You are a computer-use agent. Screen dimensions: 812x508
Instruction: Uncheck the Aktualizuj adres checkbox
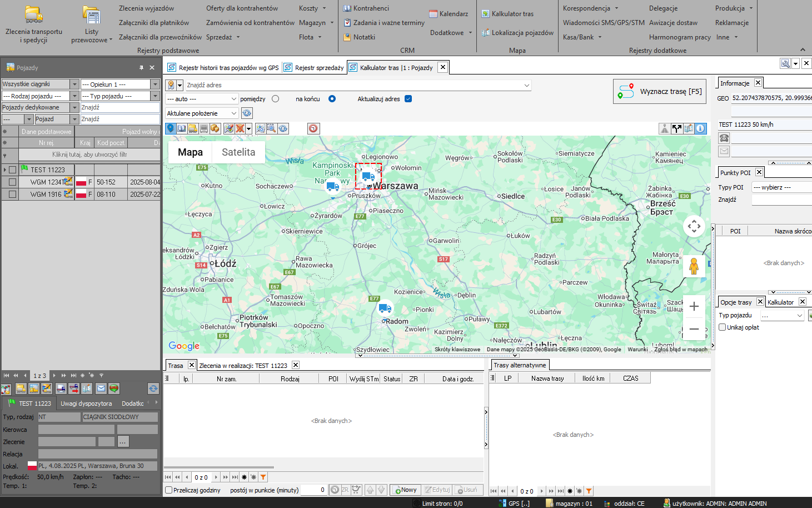409,99
